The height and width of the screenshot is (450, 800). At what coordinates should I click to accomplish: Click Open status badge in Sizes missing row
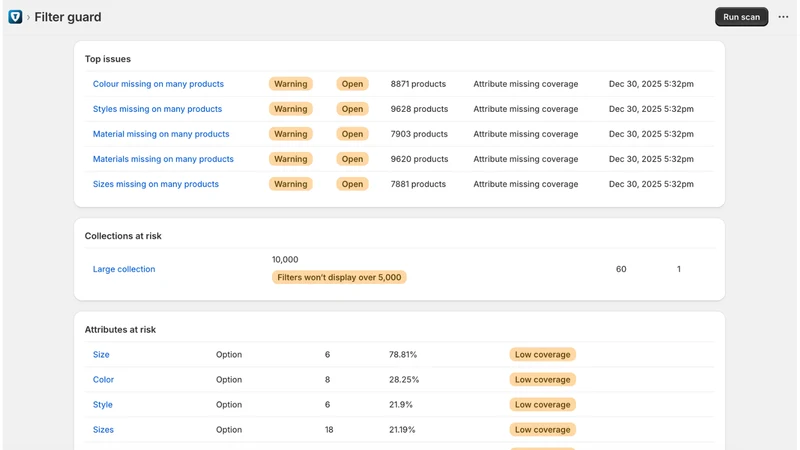[x=352, y=184]
